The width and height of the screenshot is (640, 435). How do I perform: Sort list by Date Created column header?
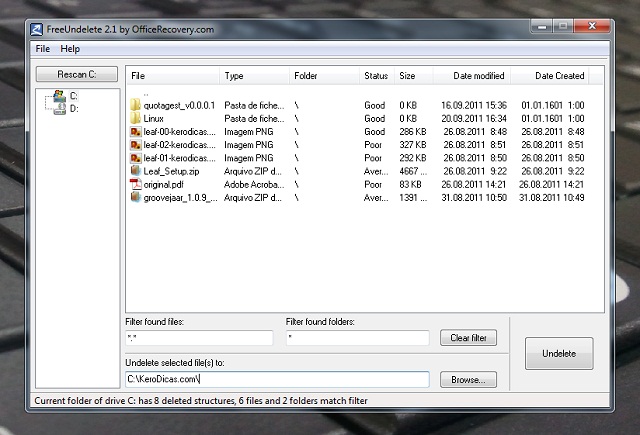pyautogui.click(x=549, y=76)
